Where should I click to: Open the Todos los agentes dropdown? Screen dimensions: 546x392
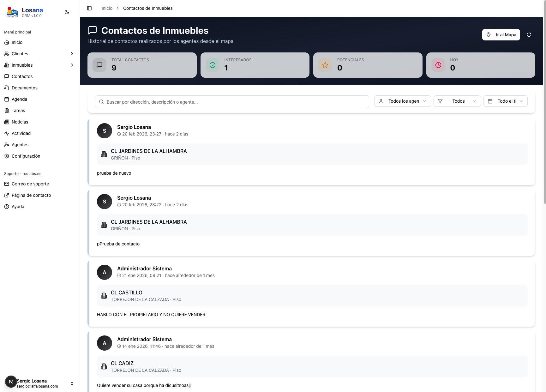pyautogui.click(x=402, y=101)
